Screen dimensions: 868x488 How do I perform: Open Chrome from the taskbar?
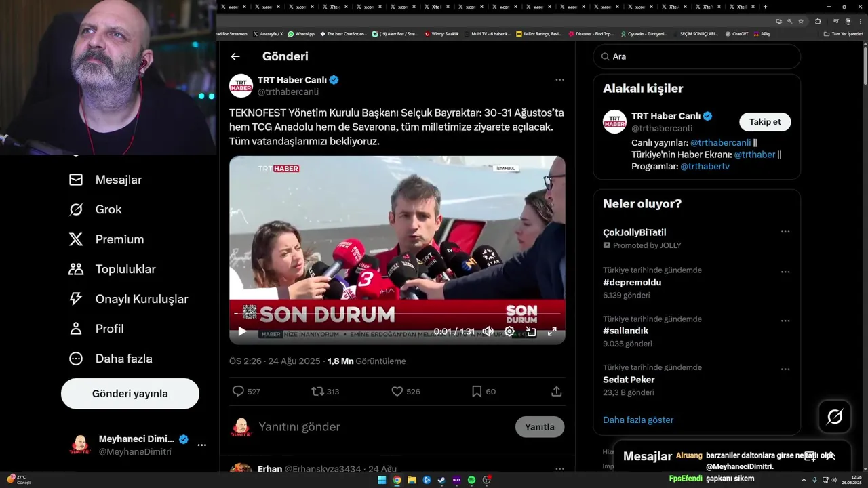397,480
